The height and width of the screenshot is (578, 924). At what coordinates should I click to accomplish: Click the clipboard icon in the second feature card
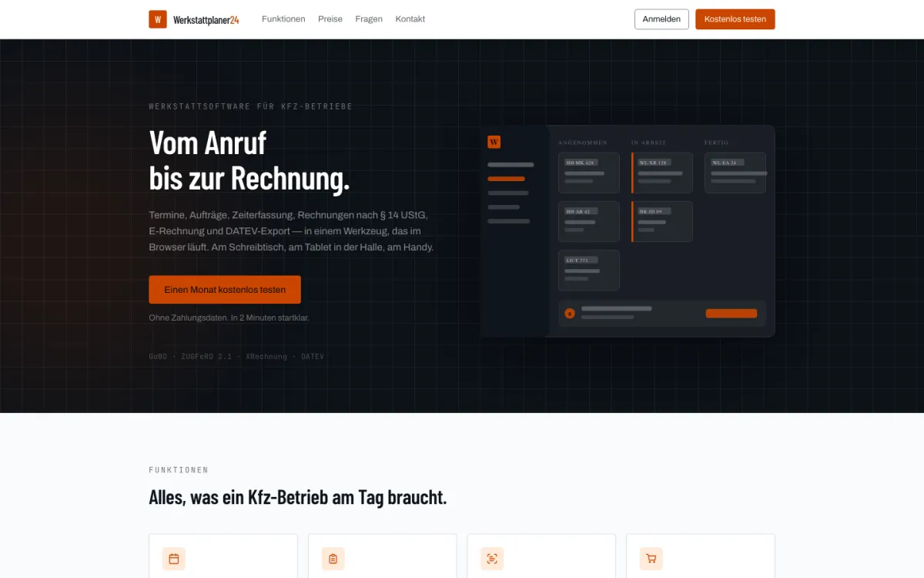[333, 559]
